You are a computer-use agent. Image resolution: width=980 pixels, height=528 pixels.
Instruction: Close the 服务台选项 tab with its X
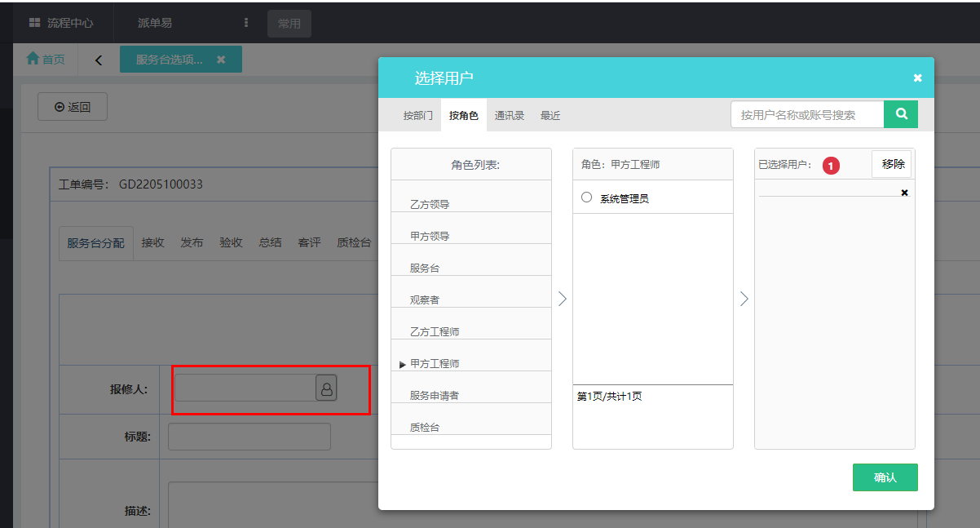tap(221, 60)
